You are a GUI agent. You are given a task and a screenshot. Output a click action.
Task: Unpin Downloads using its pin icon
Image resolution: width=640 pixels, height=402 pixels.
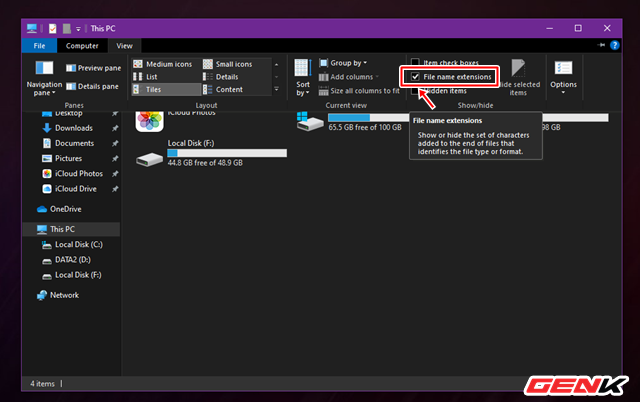coord(115,128)
